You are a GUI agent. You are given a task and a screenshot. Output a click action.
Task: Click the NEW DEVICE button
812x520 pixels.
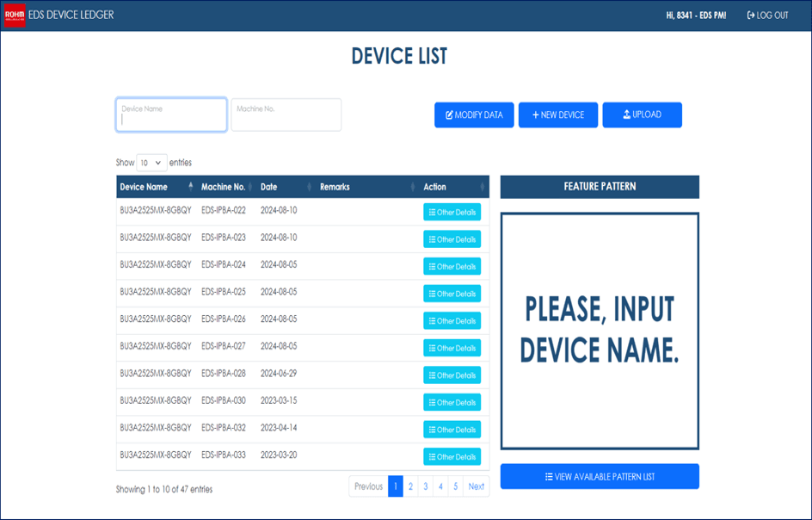coord(557,115)
